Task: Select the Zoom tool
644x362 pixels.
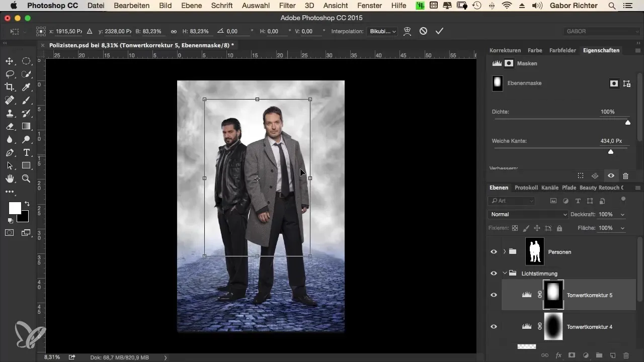Action: point(26,178)
